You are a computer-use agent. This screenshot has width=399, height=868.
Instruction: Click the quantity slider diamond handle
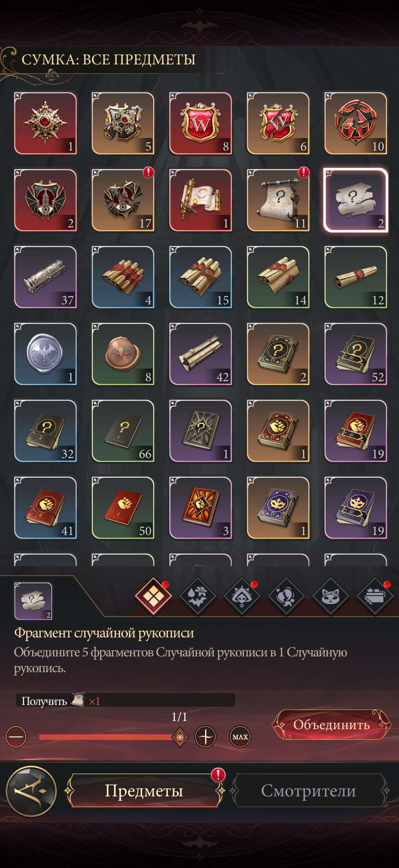[180, 737]
